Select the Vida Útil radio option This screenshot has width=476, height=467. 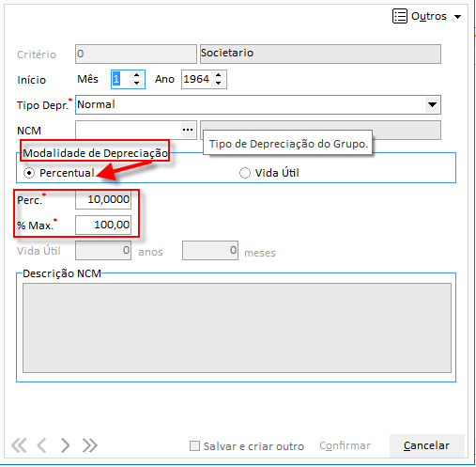coord(245,173)
